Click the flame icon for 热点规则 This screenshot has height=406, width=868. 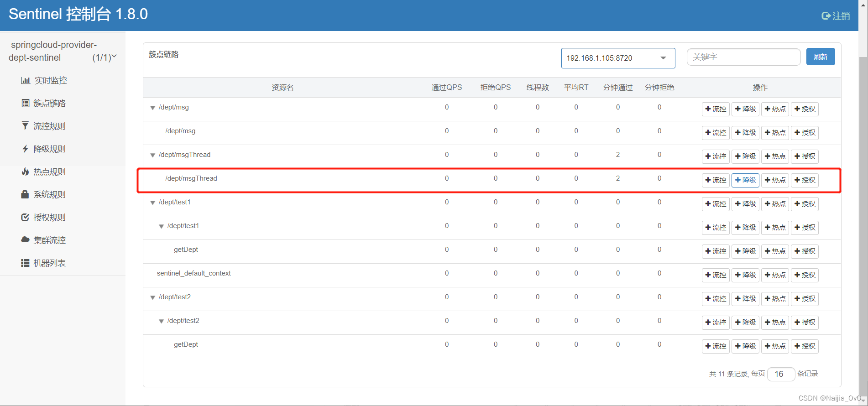25,172
